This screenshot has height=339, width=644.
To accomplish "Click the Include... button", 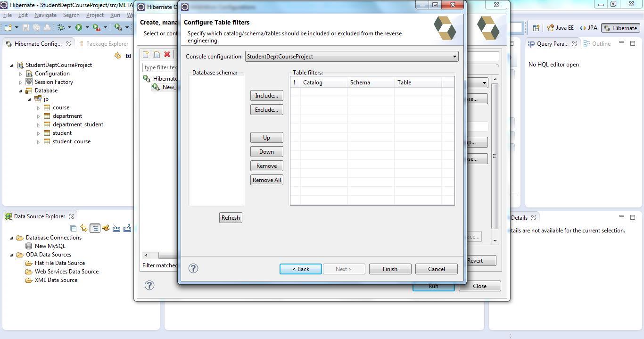I will pos(266,96).
